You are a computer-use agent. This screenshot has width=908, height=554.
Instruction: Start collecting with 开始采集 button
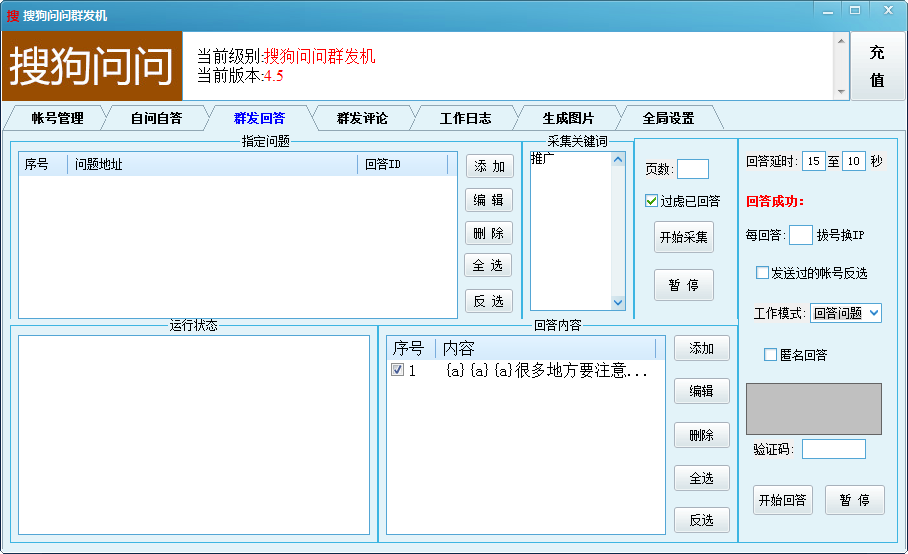(684, 237)
